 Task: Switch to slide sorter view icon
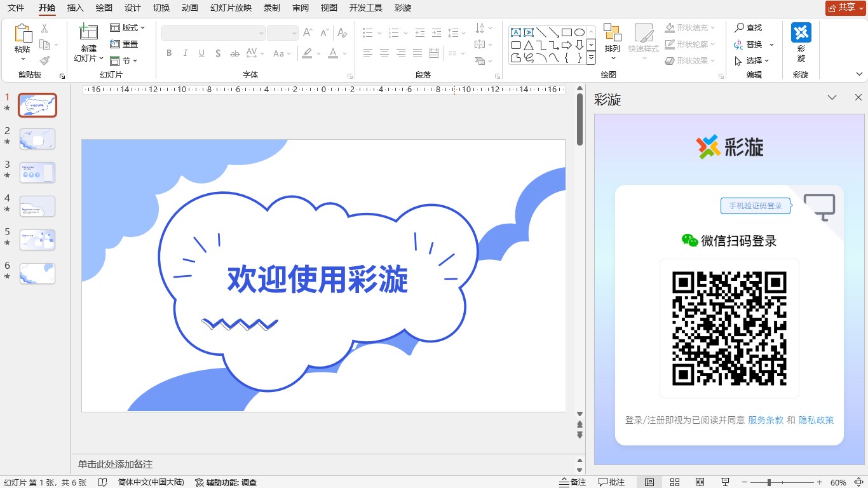point(675,482)
